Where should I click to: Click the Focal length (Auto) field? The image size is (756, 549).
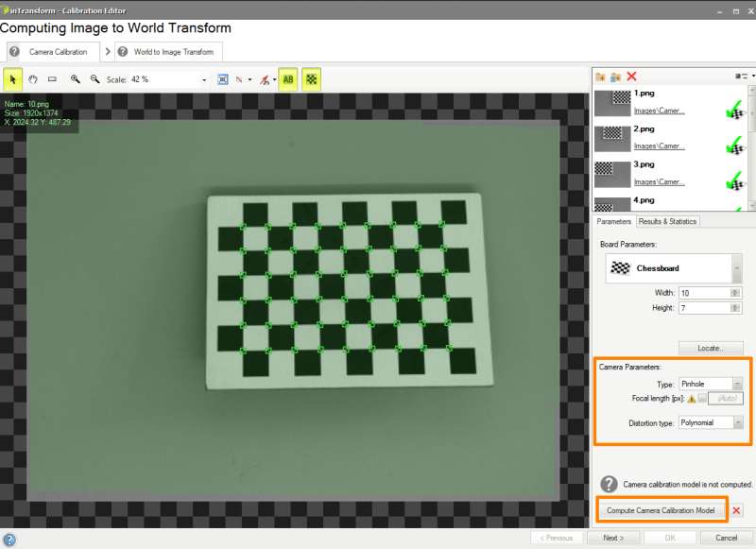[x=726, y=398]
